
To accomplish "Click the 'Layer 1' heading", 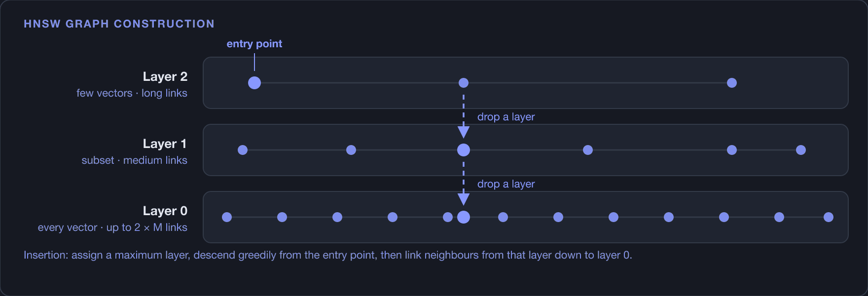I will coord(165,144).
